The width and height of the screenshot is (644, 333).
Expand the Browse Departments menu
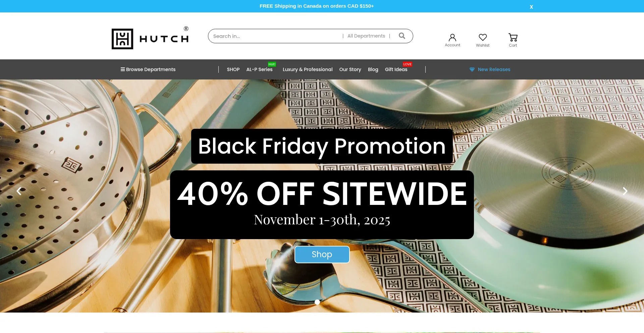(x=148, y=69)
